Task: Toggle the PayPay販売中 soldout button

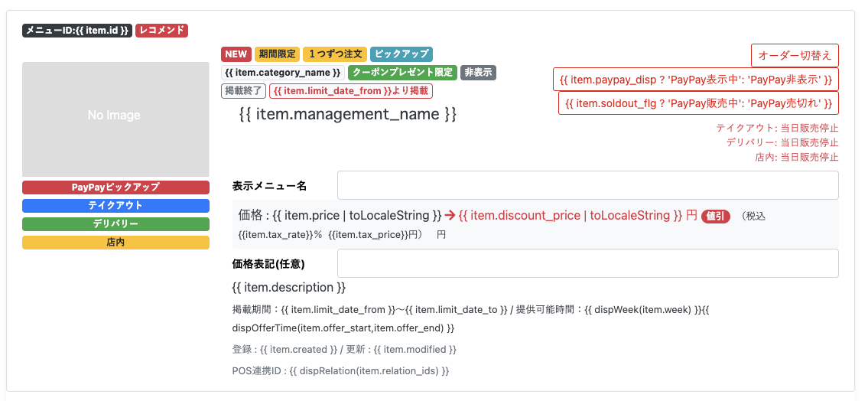Action: click(x=698, y=103)
